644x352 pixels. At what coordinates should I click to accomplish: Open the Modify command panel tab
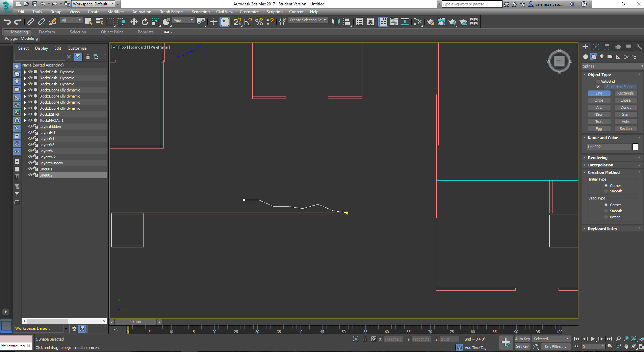pyautogui.click(x=596, y=47)
